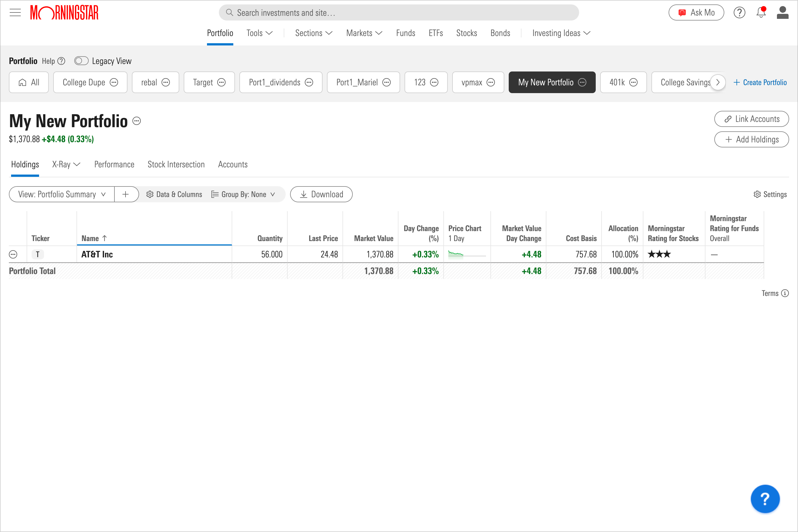Expand the Tools menu
This screenshot has width=798, height=532.
point(260,33)
